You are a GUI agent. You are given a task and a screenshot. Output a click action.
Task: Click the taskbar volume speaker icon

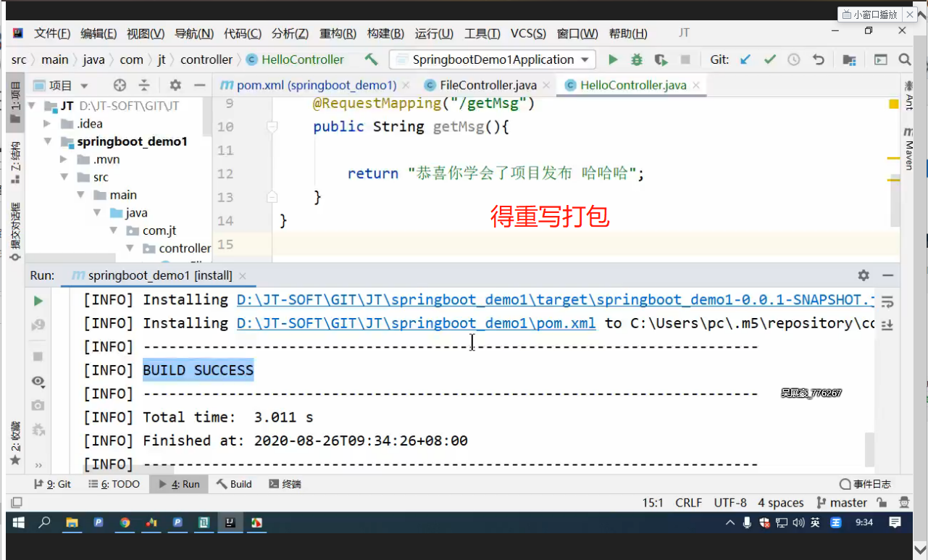click(798, 522)
